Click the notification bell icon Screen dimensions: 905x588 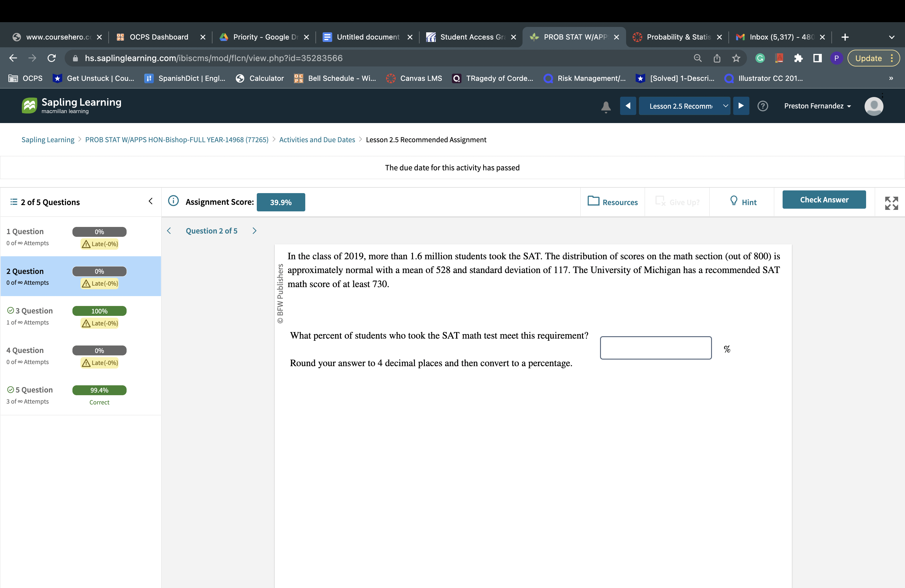click(x=606, y=107)
